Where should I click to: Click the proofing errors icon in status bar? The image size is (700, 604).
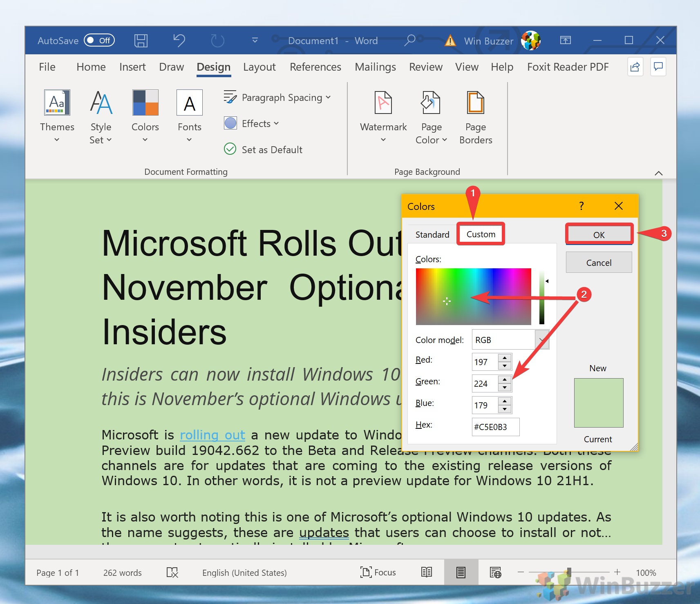[172, 573]
